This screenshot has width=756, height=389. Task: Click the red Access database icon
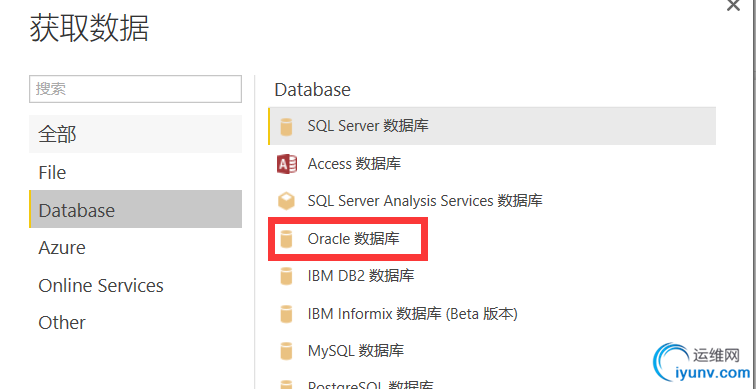tap(286, 164)
